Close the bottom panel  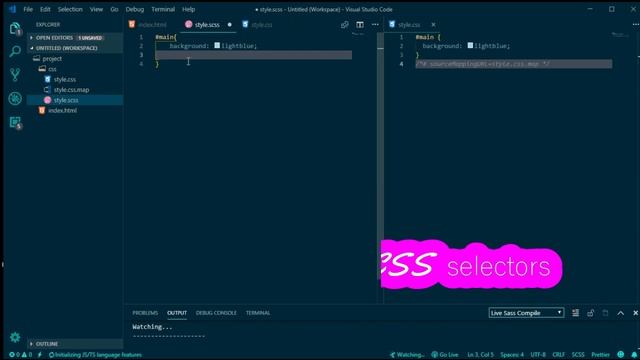click(x=636, y=313)
